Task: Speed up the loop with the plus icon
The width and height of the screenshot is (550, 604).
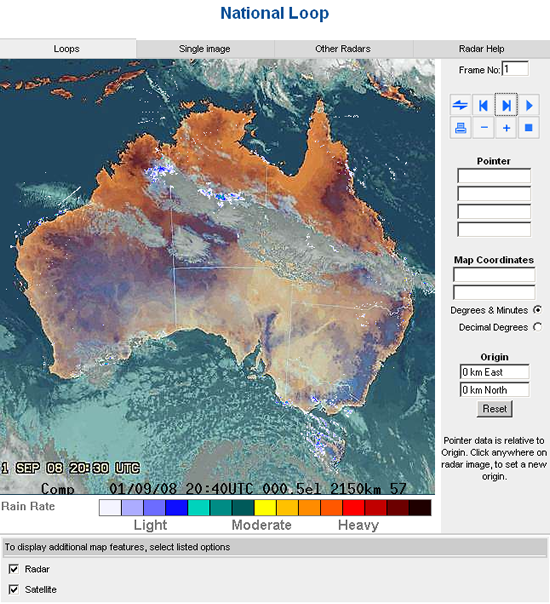Action: 506,128
